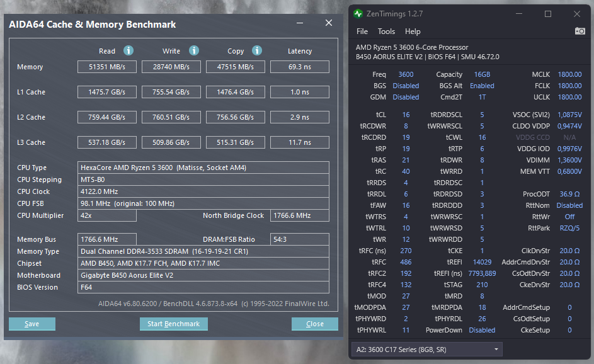594x364 pixels.
Task: Click the tSTAG value 210
Action: (x=482, y=285)
